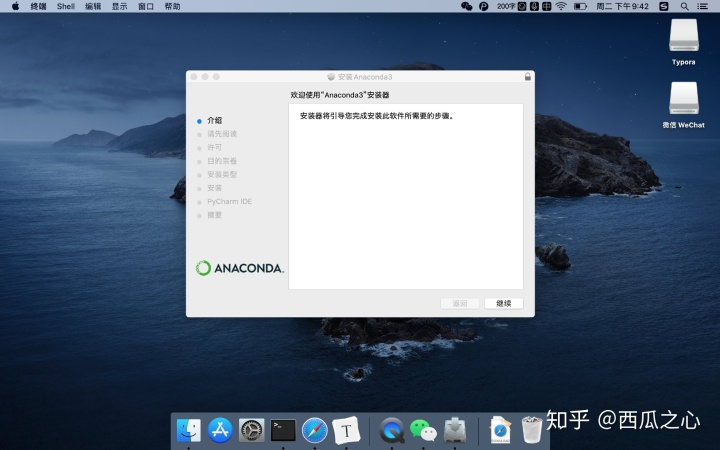
Task: Launch the App Store from the dock
Action: coord(220,430)
